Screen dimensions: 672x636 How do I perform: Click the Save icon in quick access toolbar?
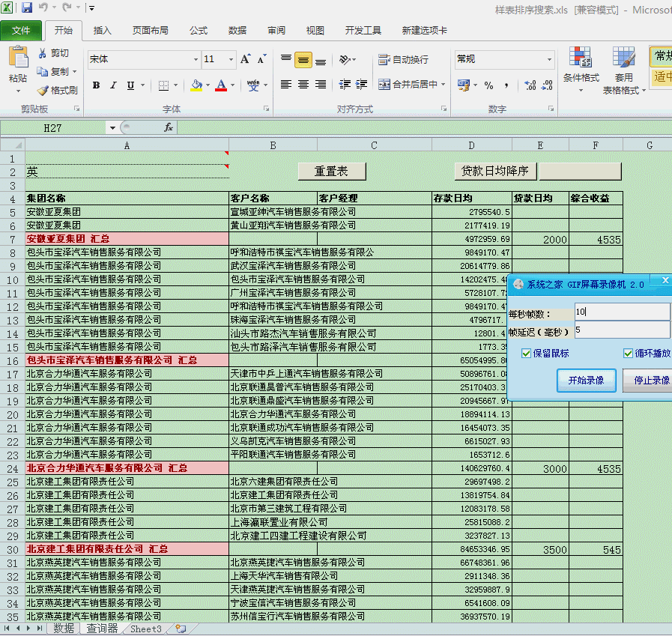point(26,7)
